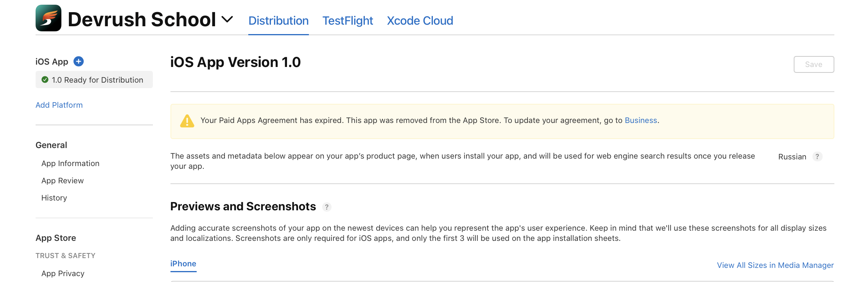Image resolution: width=868 pixels, height=282 pixels.
Task: Select 1.0 Ready for Distribution version
Action: (94, 80)
